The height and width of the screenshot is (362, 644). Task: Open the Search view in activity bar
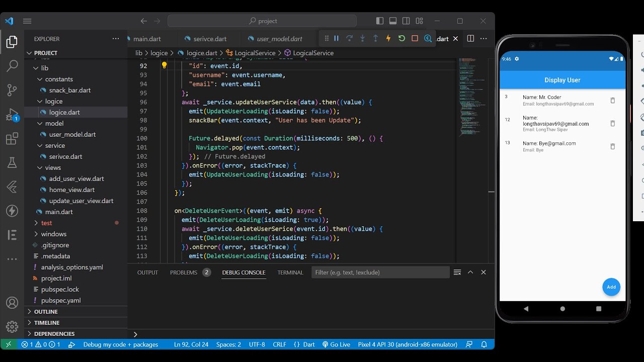[x=12, y=66]
